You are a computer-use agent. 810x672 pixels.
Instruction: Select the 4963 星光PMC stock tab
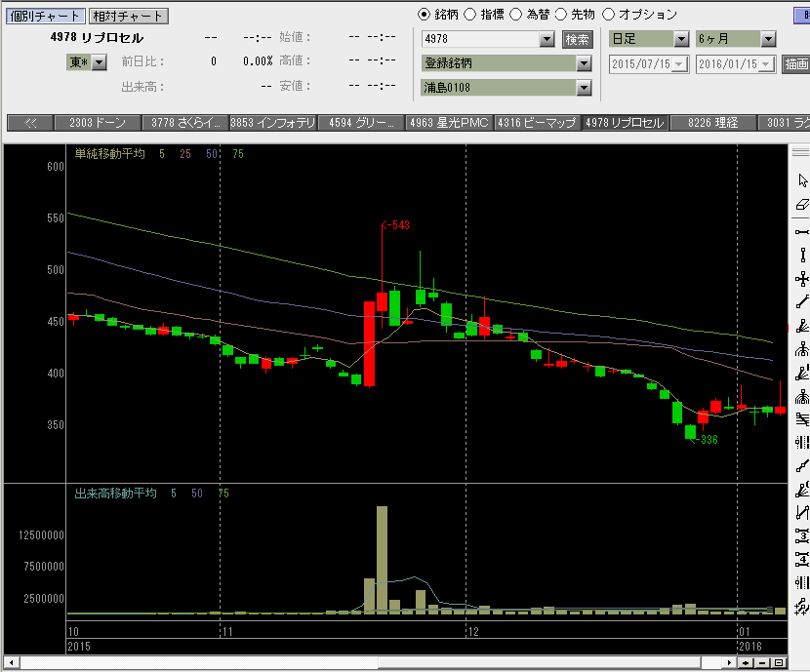(x=449, y=123)
